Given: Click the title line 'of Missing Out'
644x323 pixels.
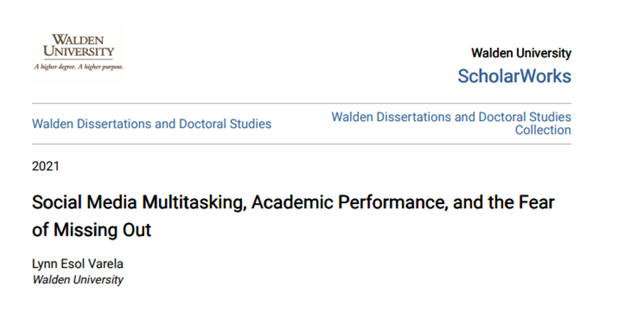Looking at the screenshot, I should pyautogui.click(x=91, y=229).
